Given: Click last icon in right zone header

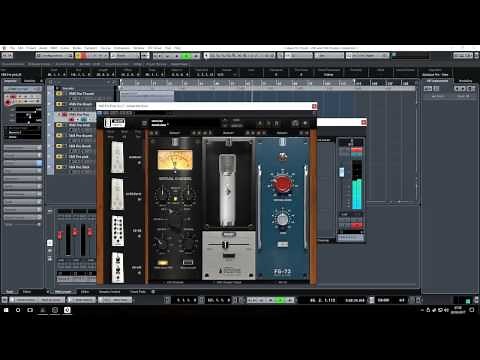Looking at the screenshot, I should [x=471, y=88].
